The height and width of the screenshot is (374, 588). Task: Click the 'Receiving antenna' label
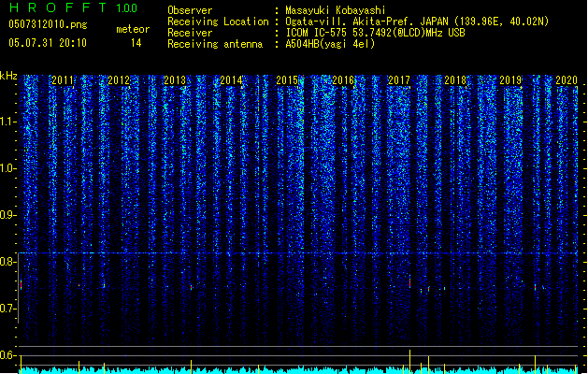[x=215, y=44]
